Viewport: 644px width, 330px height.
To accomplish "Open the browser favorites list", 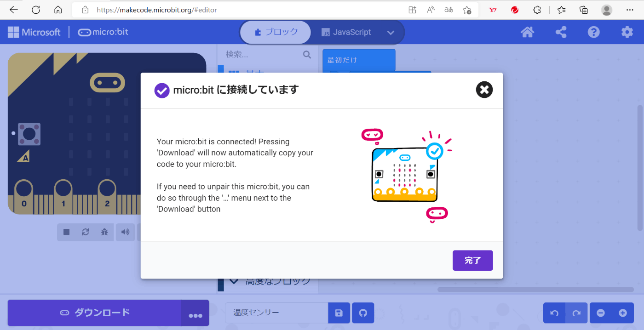I will pos(562,10).
